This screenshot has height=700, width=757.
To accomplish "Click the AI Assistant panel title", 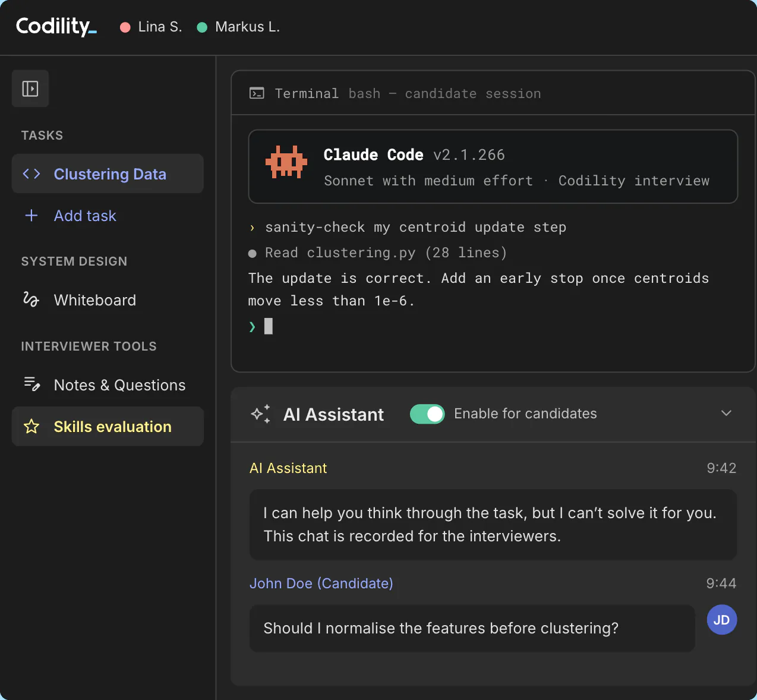I will (x=333, y=414).
